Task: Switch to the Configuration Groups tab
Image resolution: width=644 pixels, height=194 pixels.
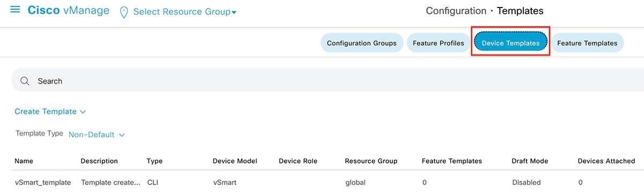Action: click(362, 43)
